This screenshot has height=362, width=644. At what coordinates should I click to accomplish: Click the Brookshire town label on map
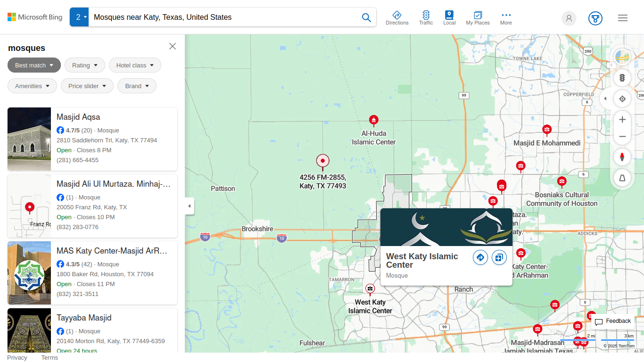257,229
